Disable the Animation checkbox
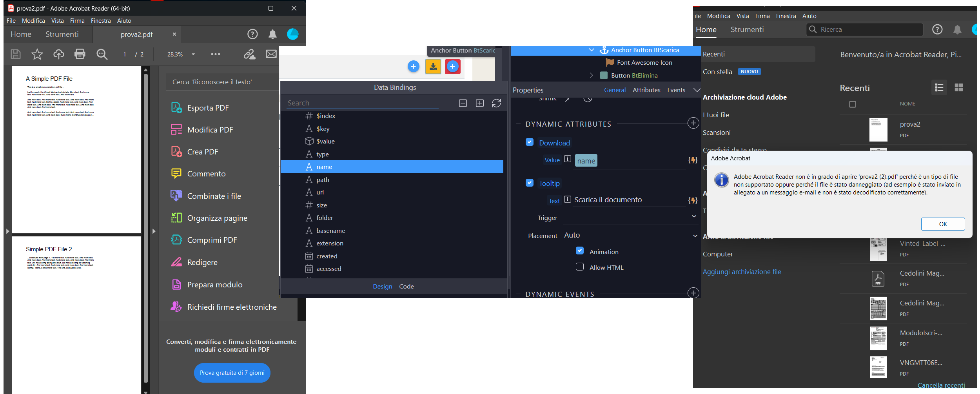980x394 pixels. (580, 251)
